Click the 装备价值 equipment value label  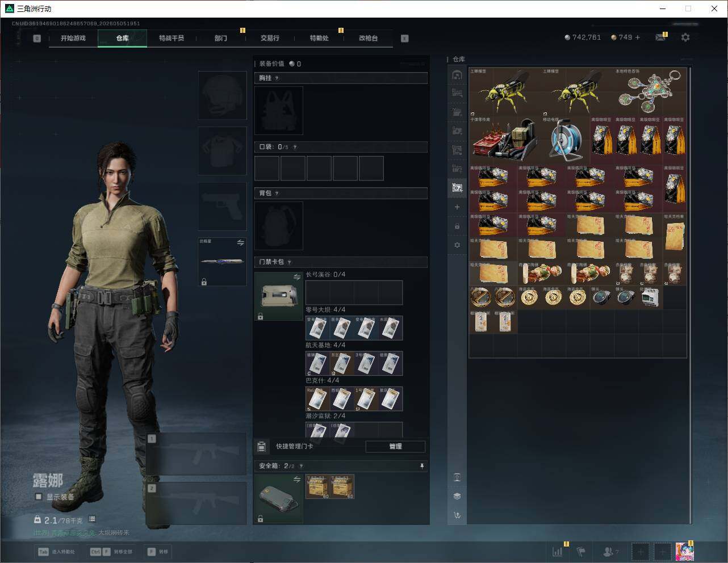[271, 64]
